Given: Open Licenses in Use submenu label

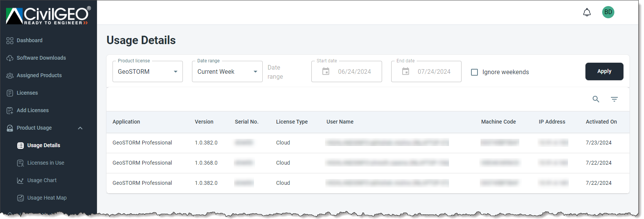Looking at the screenshot, I should 46,163.
